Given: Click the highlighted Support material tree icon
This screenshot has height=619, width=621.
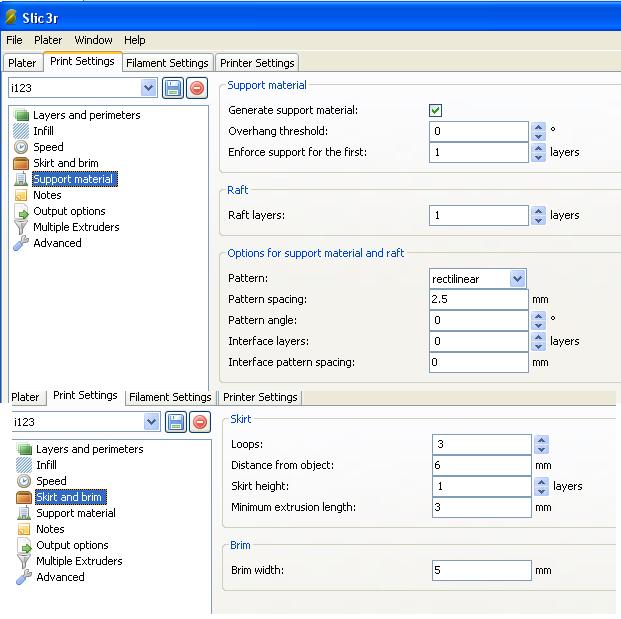Looking at the screenshot, I should 20,179.
